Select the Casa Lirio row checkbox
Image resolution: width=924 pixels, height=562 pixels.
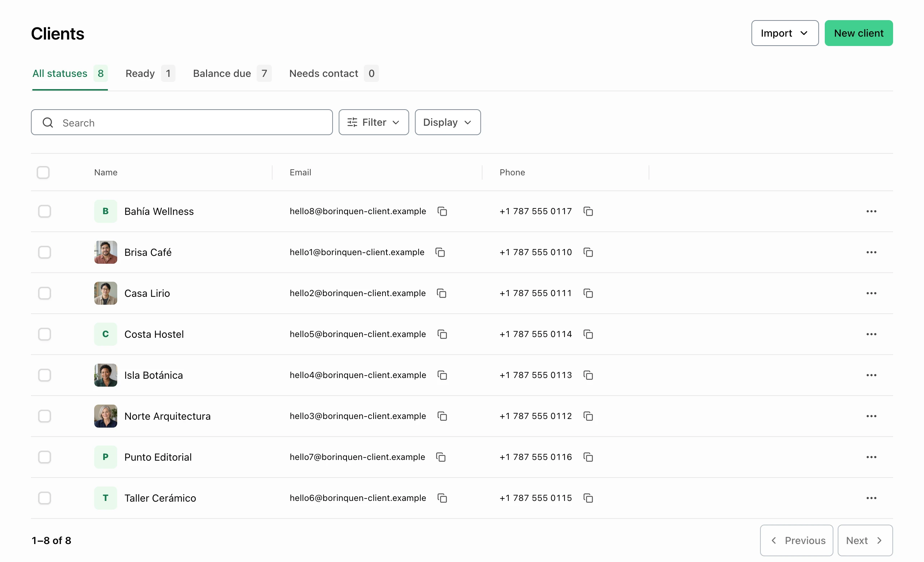[x=44, y=293]
